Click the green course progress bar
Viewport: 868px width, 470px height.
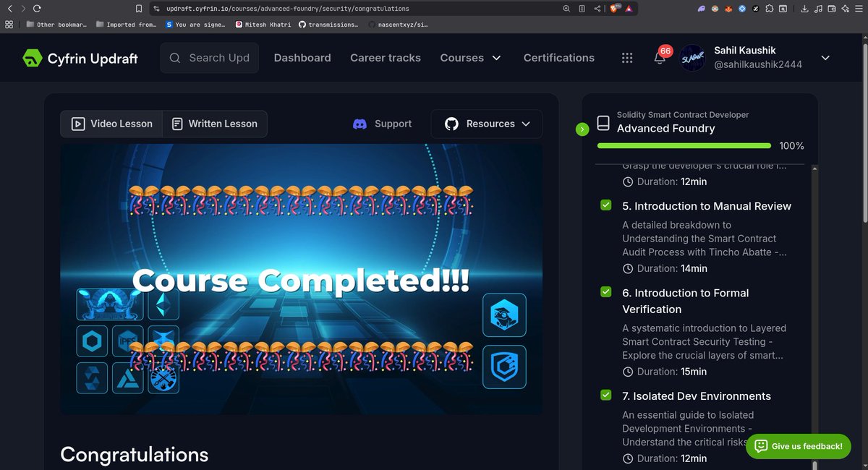point(683,146)
